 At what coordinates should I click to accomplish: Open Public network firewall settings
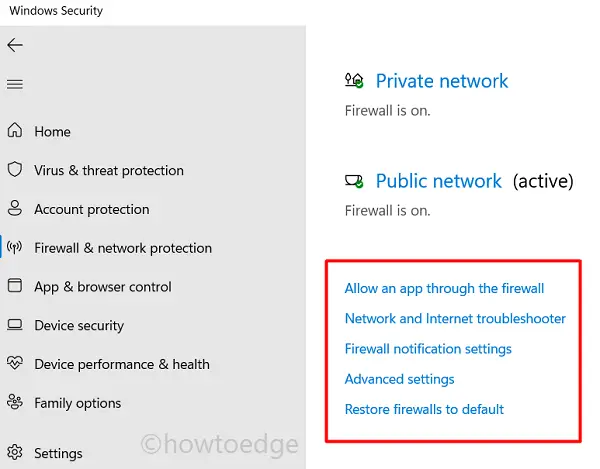[438, 181]
